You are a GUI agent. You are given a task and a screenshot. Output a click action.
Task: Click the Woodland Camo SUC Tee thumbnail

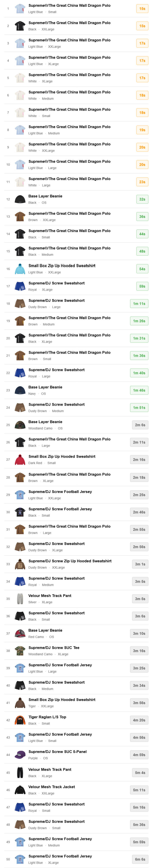(x=20, y=650)
